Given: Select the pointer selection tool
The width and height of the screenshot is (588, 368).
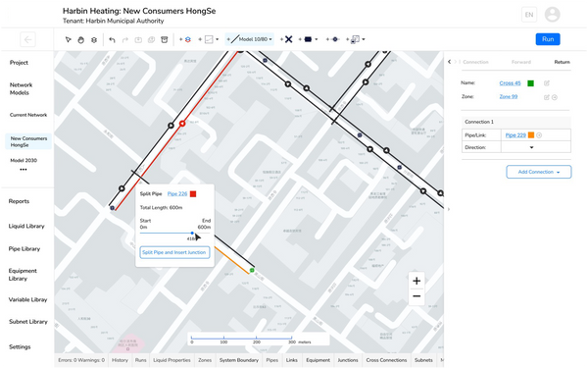Looking at the screenshot, I should coord(69,39).
